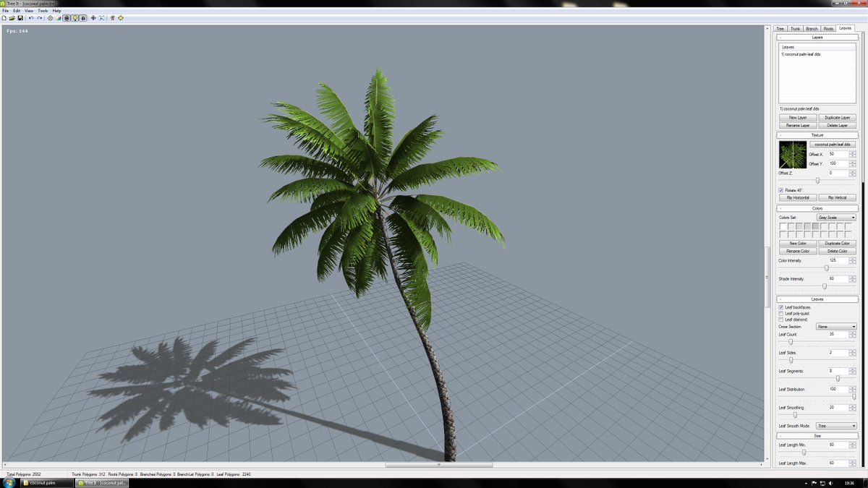Enable Leaf poly-quad

pos(780,313)
